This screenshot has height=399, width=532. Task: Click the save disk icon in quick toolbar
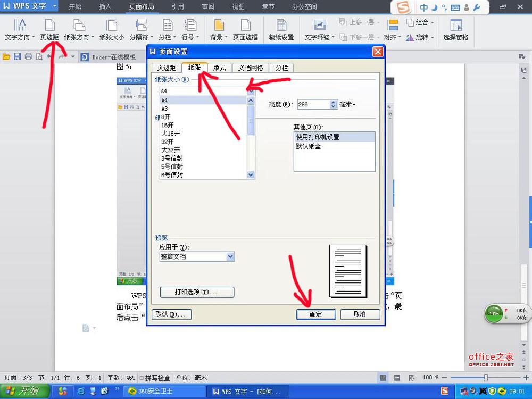(18, 57)
